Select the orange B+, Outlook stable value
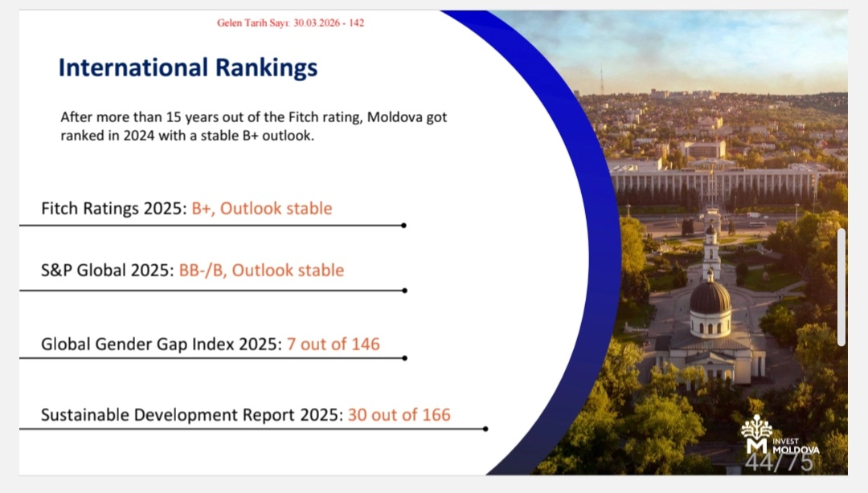 262,209
